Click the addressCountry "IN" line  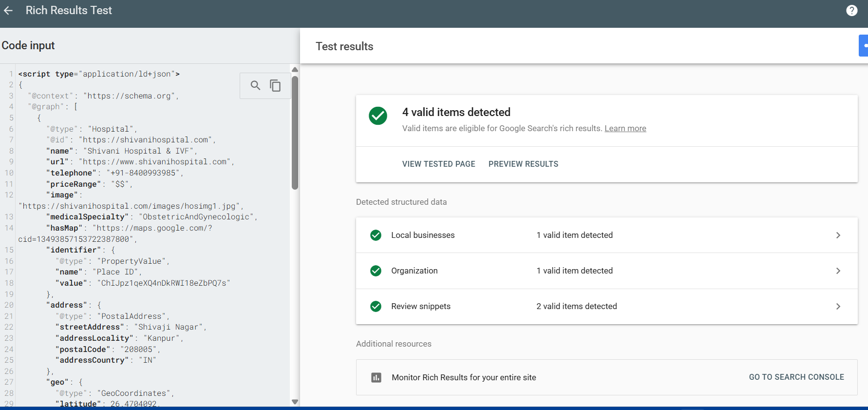(x=106, y=360)
